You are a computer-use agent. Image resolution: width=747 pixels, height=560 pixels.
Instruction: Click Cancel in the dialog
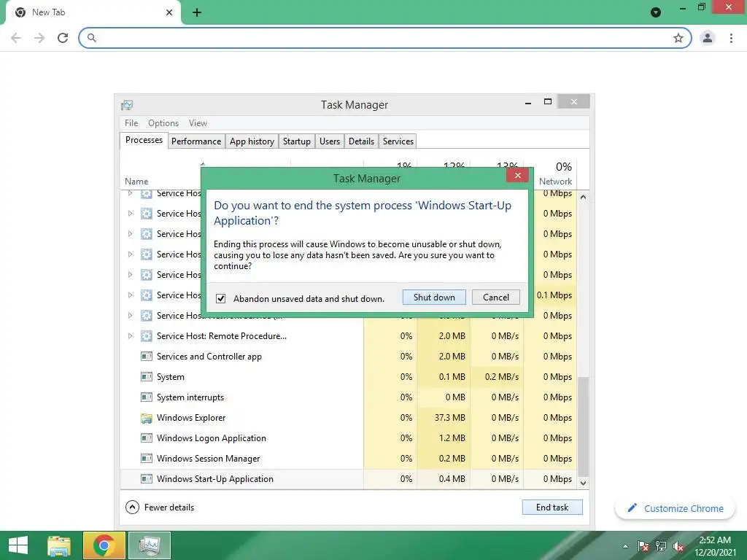pyautogui.click(x=496, y=297)
